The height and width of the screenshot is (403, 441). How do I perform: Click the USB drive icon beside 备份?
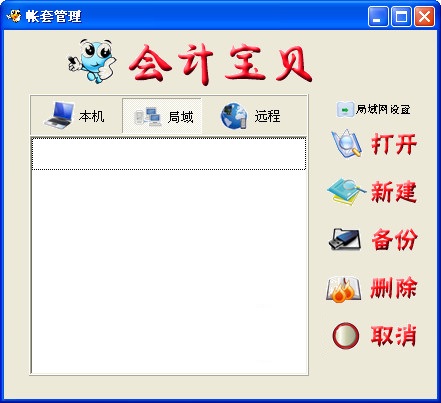(345, 239)
